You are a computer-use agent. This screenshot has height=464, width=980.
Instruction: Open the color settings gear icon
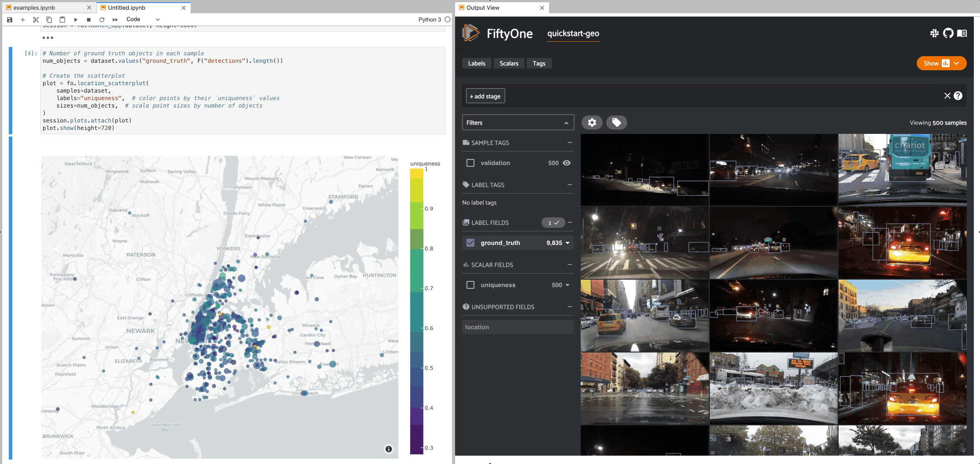click(592, 122)
